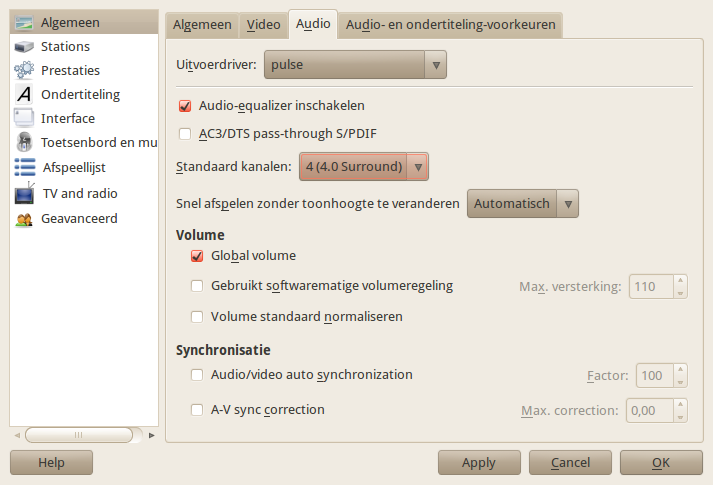This screenshot has width=713, height=485.
Task: Uncheck the Global volume checkbox
Action: (197, 256)
